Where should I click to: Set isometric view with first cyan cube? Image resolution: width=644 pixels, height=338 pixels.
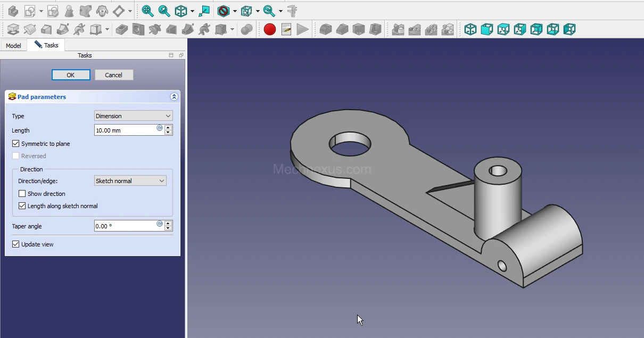pyautogui.click(x=470, y=29)
